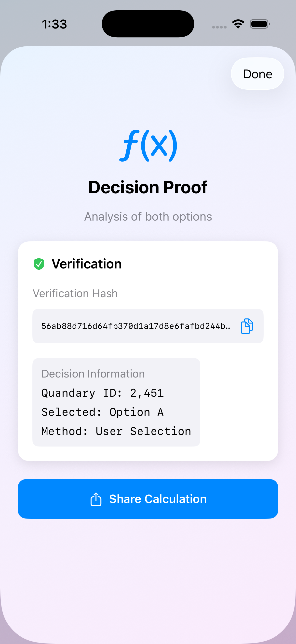Tap the Analysis of both options subtitle
The height and width of the screenshot is (644, 296).
(148, 216)
